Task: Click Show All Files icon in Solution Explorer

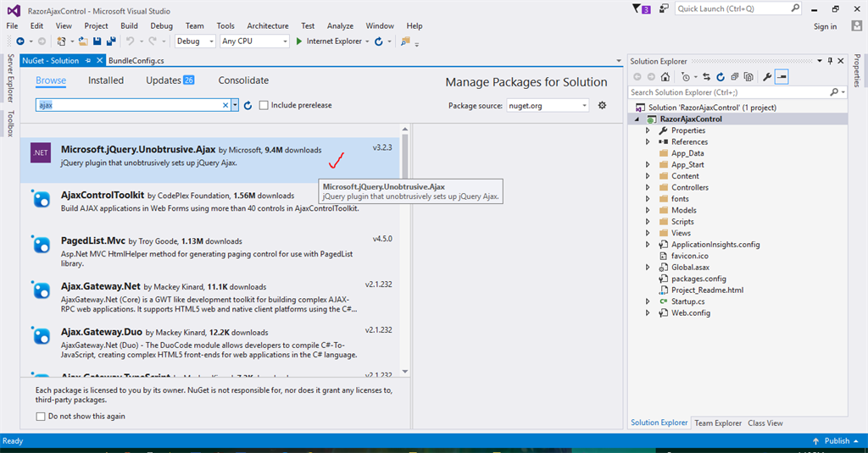Action: pos(748,77)
